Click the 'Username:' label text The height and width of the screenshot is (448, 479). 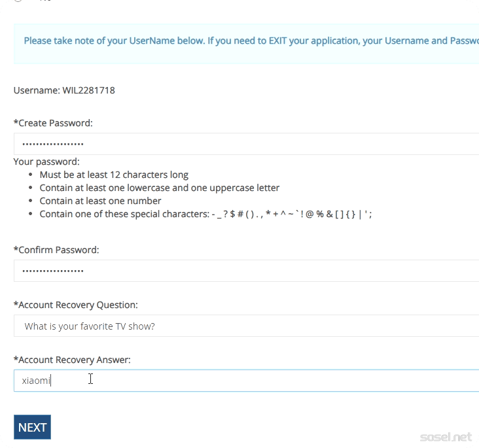click(x=37, y=90)
